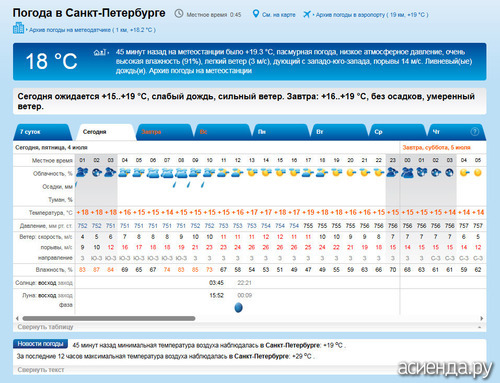Click the horizontal scrollbar thumb
The image size is (500, 383).
(x=109, y=318)
